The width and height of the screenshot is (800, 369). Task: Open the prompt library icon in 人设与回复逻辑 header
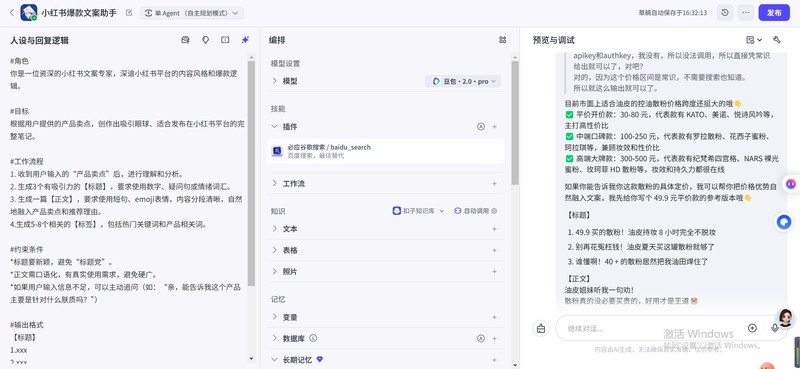185,40
